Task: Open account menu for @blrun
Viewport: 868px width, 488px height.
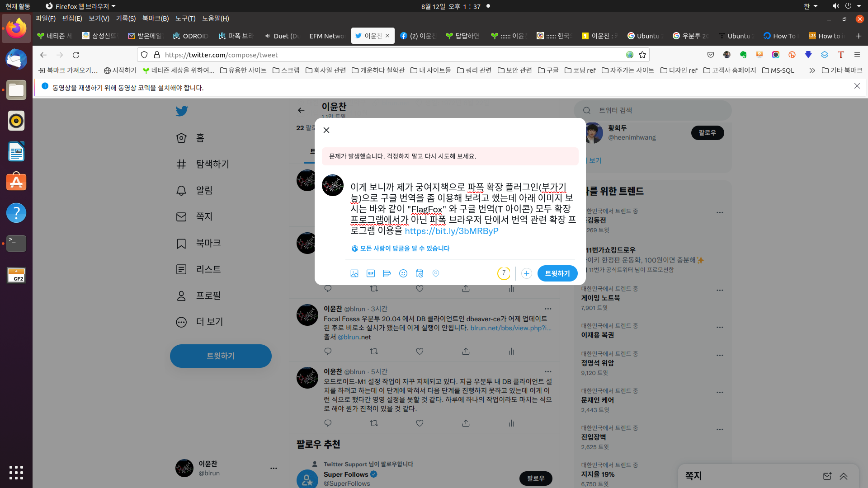Action: [x=226, y=468]
